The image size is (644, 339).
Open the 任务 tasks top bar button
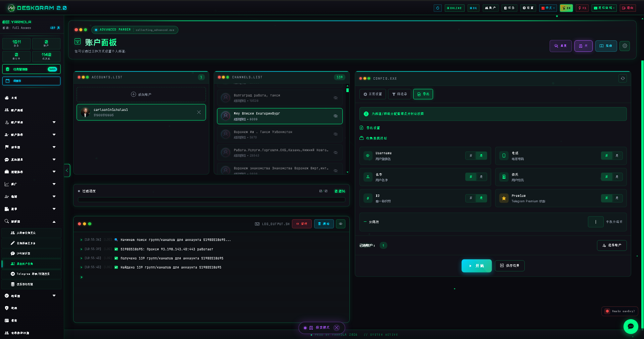coord(509,8)
